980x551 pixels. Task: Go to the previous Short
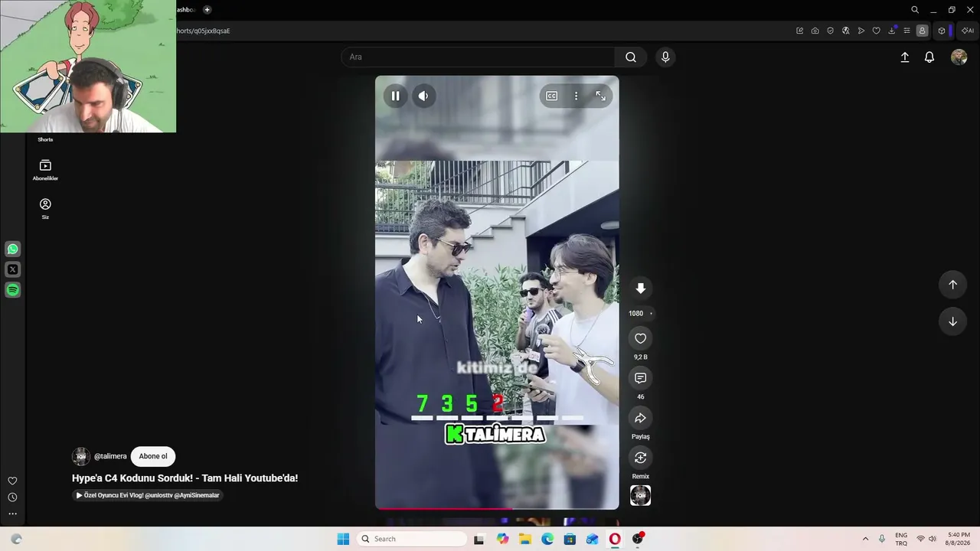[952, 285]
